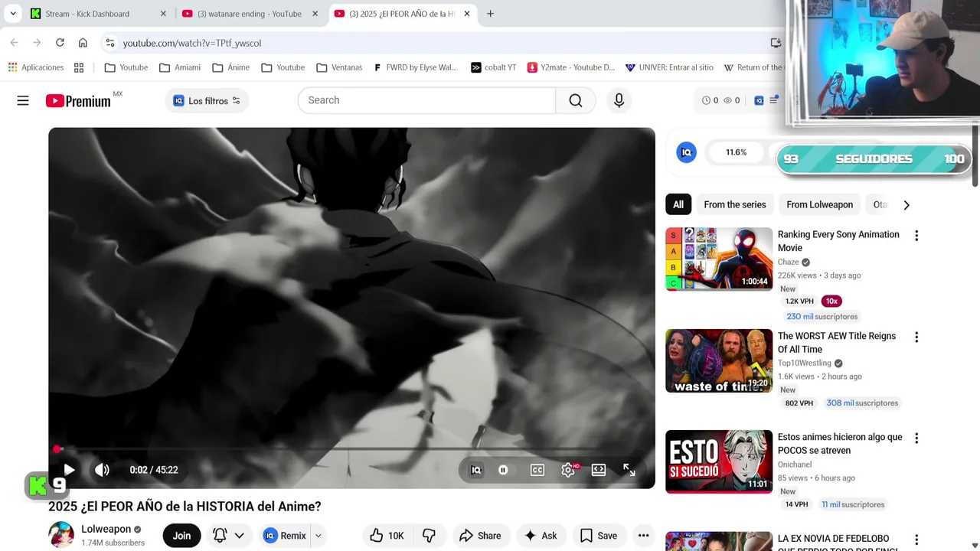
Task: Open more actions under the video
Action: click(x=644, y=536)
